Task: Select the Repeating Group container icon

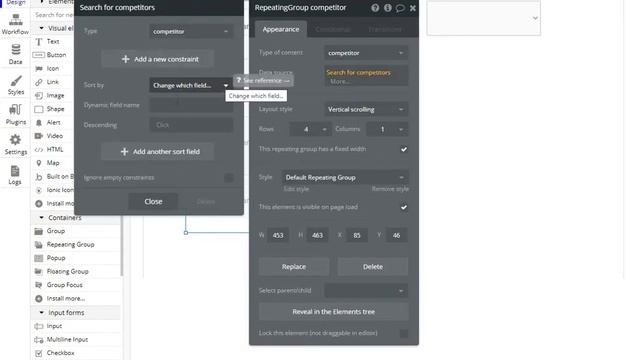Action: (39, 244)
